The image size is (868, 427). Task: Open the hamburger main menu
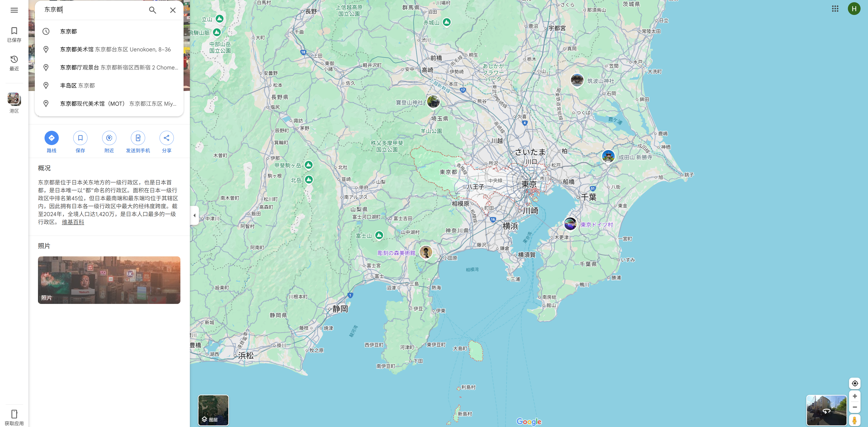pos(14,10)
